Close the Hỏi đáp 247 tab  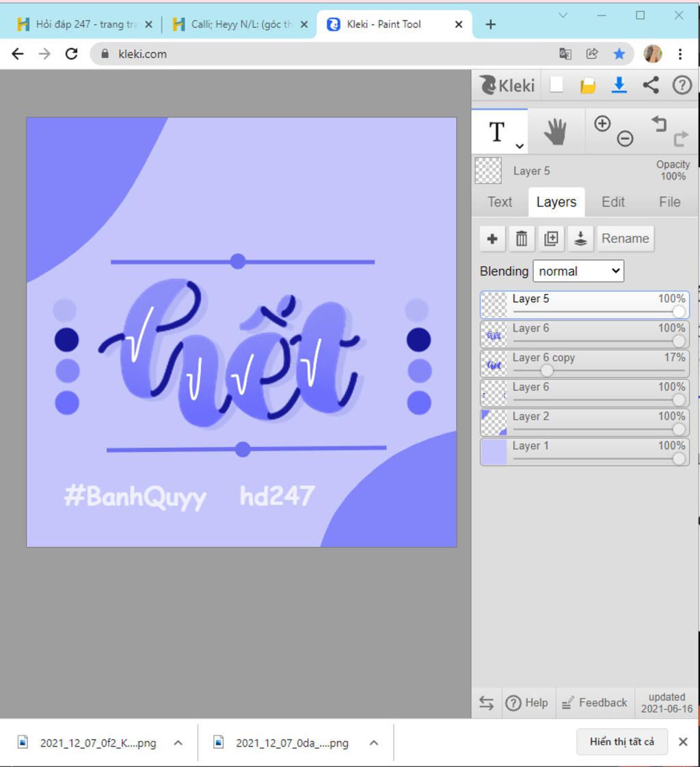click(x=149, y=24)
